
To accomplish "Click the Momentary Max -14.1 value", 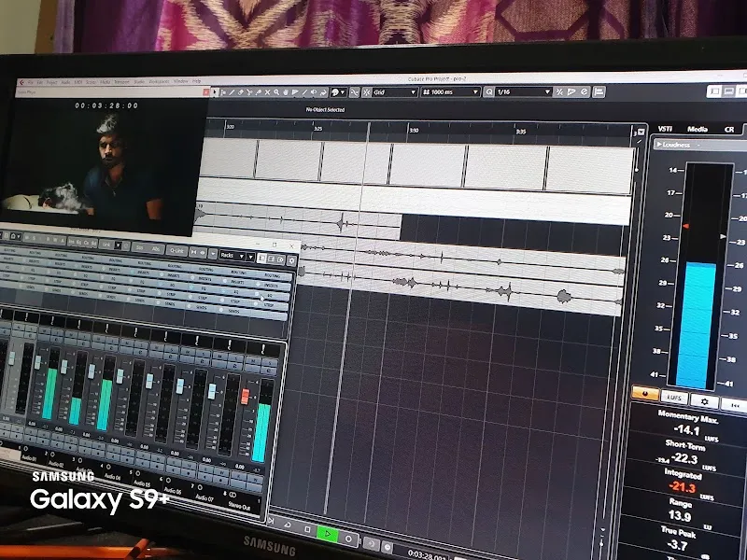I will (x=686, y=430).
